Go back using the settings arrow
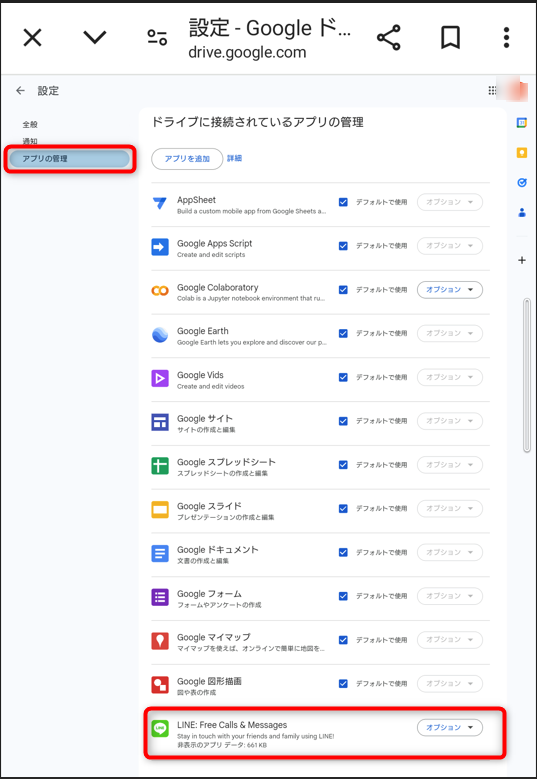The image size is (537, 779). 20,90
